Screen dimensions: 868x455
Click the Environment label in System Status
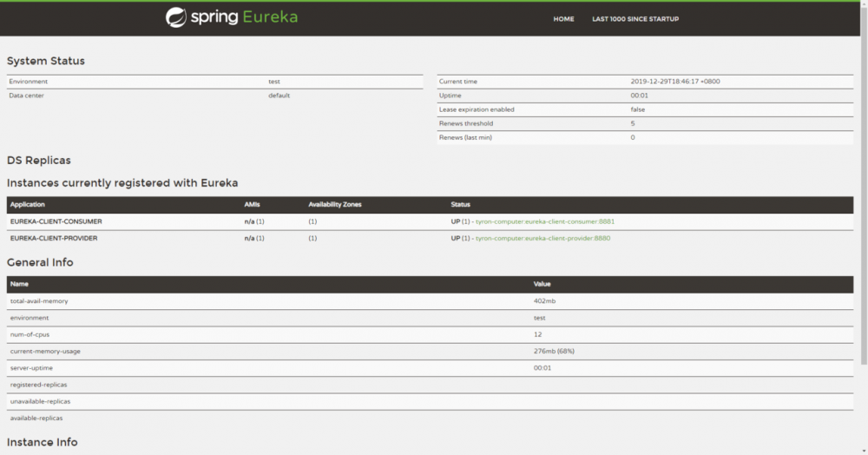pos(29,82)
